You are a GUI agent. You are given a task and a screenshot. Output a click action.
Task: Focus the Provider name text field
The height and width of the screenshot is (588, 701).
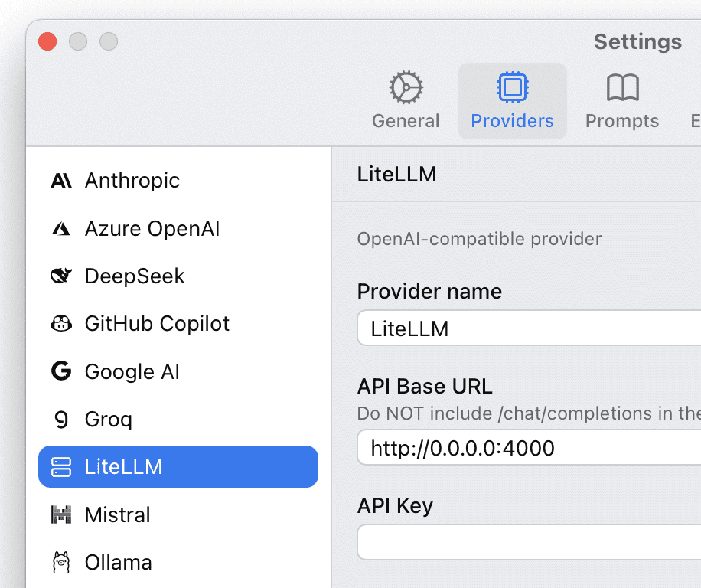pyautogui.click(x=530, y=329)
